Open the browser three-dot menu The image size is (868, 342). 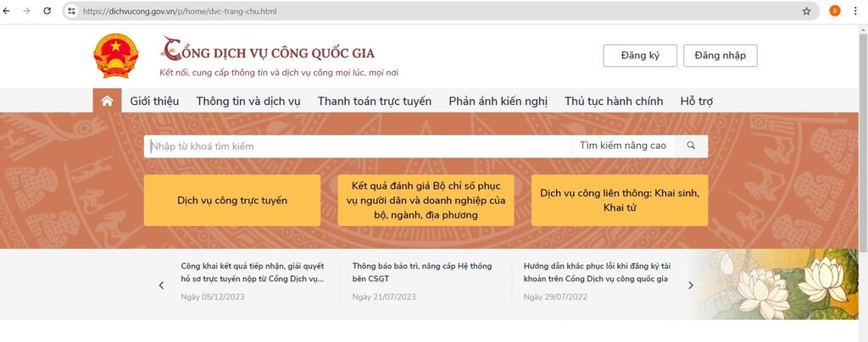click(x=857, y=12)
